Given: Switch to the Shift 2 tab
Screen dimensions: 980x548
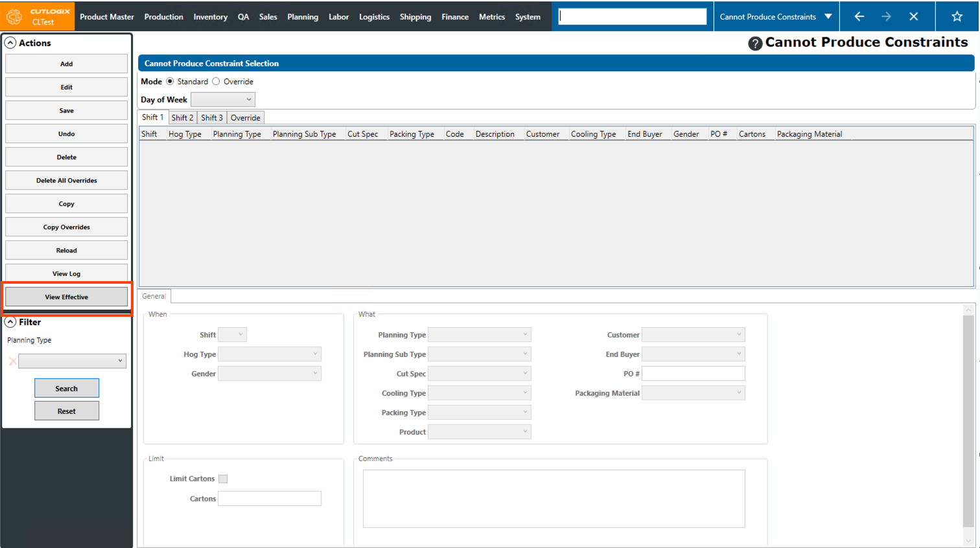Looking at the screenshot, I should click(x=182, y=118).
